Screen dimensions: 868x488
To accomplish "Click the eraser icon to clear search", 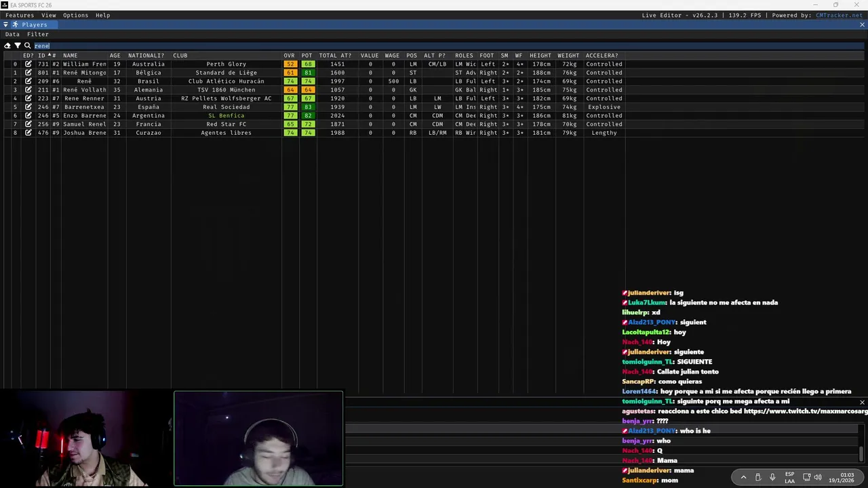I will coord(7,45).
